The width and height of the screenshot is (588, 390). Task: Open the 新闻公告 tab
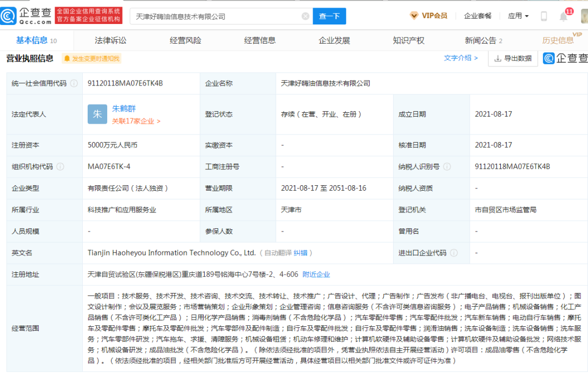click(483, 40)
